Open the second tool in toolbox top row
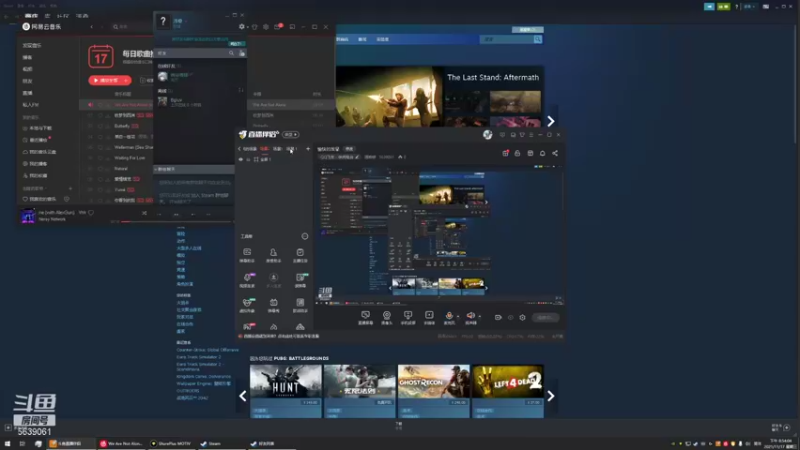 pos(273,255)
